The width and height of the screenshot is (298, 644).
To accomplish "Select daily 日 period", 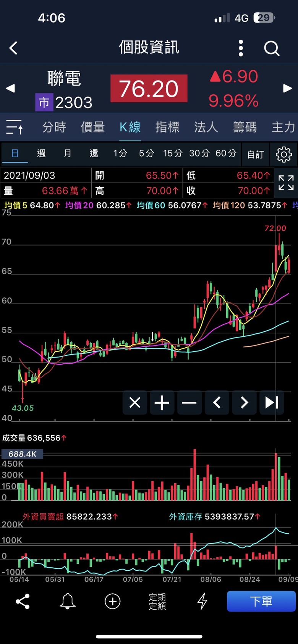I will coord(15,153).
